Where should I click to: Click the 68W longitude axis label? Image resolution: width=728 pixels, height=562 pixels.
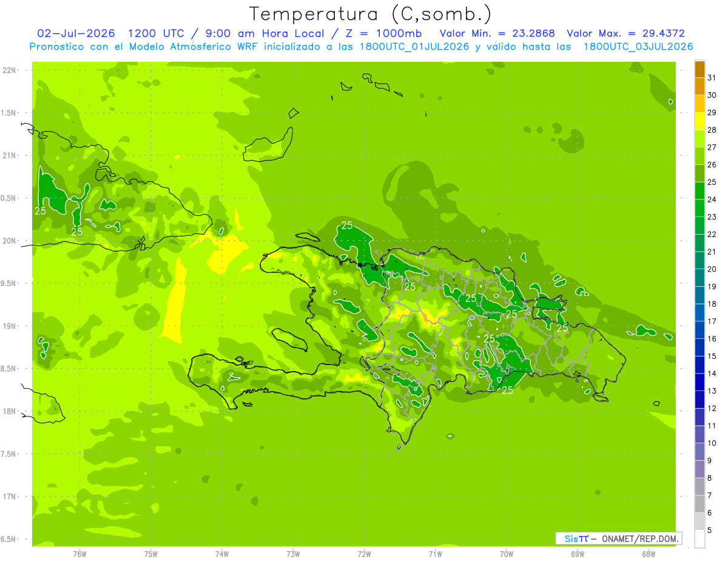click(x=648, y=554)
